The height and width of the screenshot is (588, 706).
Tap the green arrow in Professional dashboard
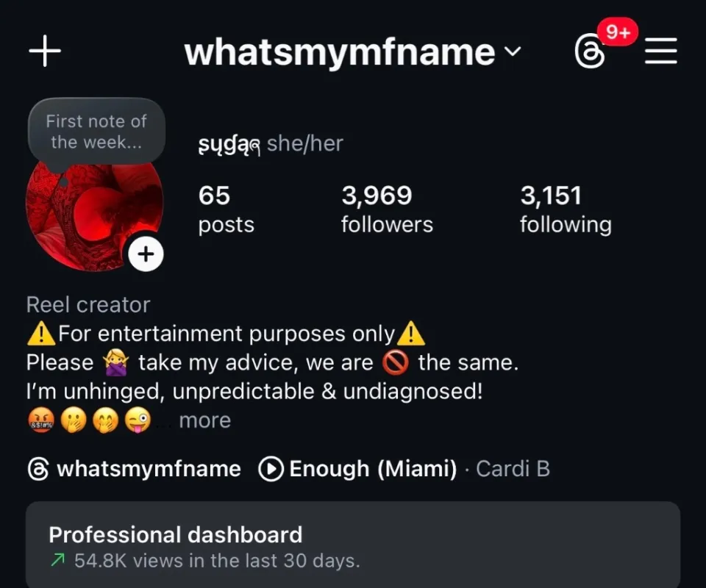coord(57,561)
